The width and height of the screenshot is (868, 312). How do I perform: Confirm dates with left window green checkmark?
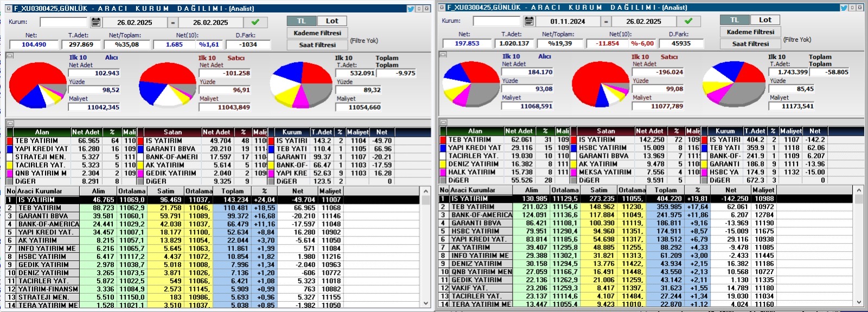coord(256,22)
